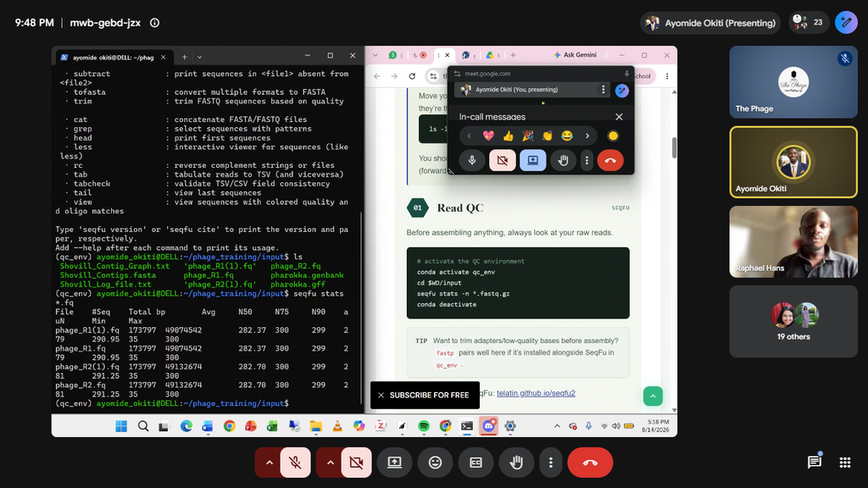Click the Share screen button in bottom bar
The width and height of the screenshot is (868, 488).
[x=395, y=463]
